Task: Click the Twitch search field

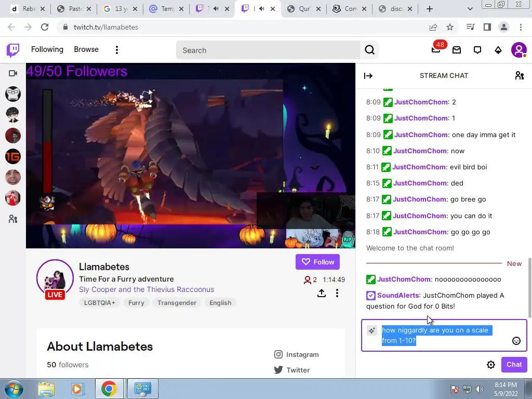Action: (268, 50)
